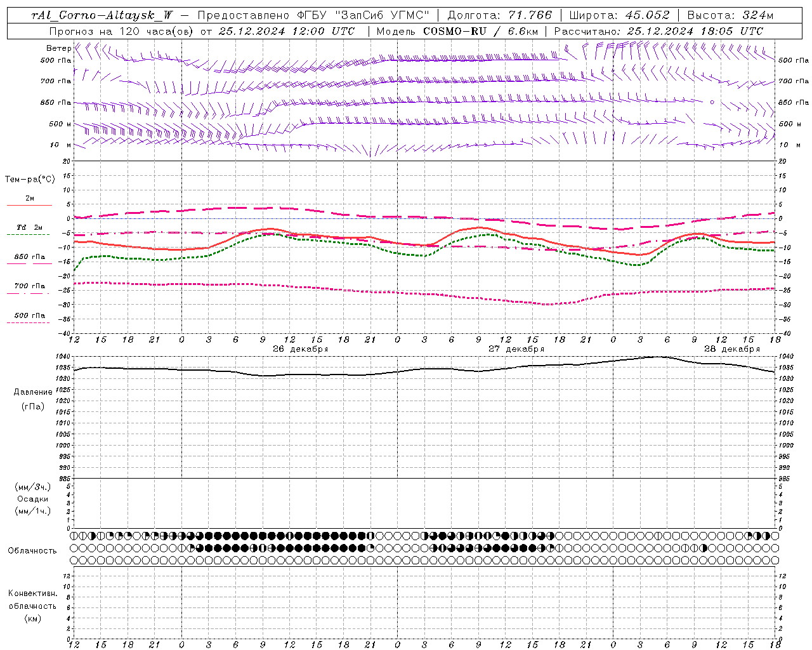Image resolution: width=812 pixels, height=650 pixels.
Task: Click the station title rAl_Gorno-Altaysk_W
Action: 101,16
